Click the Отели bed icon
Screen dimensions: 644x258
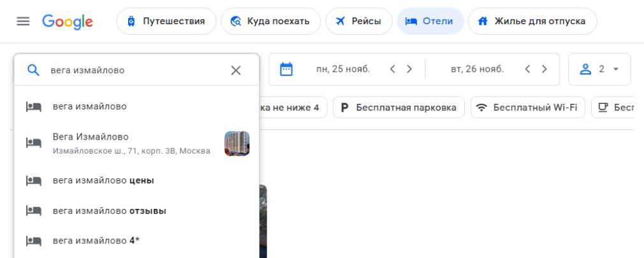pyautogui.click(x=411, y=21)
